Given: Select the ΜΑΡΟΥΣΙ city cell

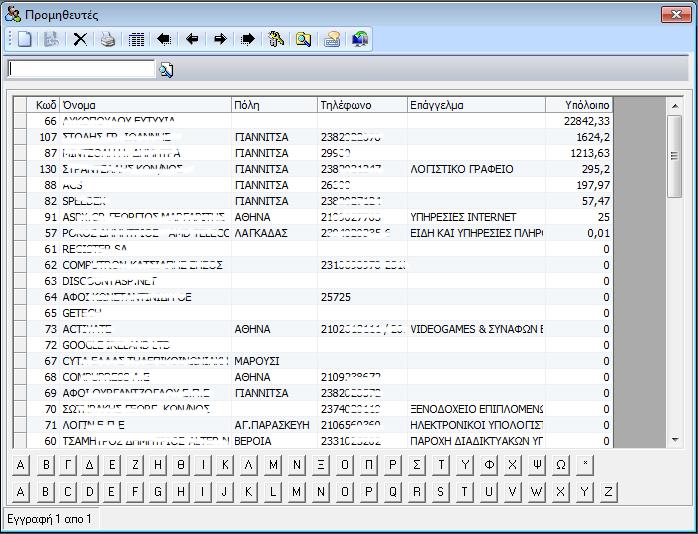Looking at the screenshot, I should point(274,361).
